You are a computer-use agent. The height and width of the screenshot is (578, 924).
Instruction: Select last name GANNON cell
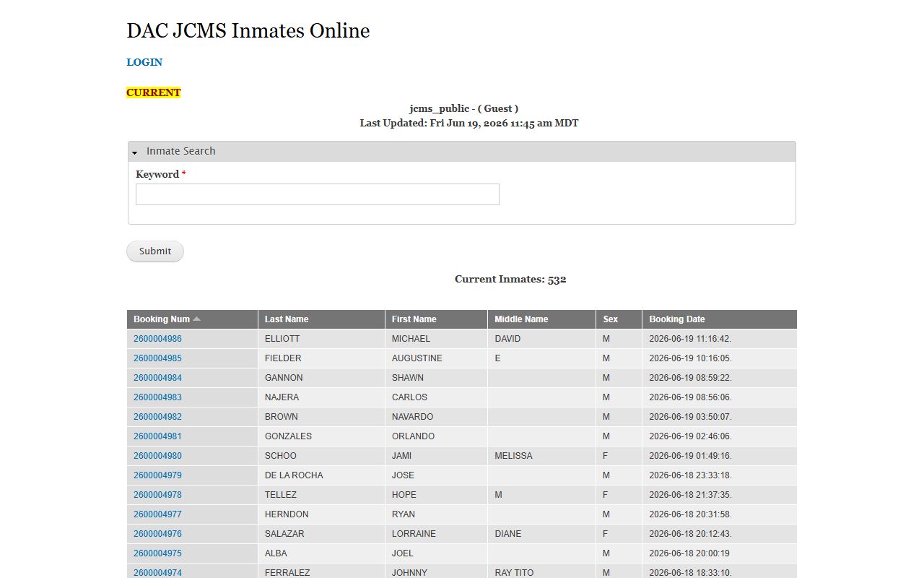click(x=321, y=378)
